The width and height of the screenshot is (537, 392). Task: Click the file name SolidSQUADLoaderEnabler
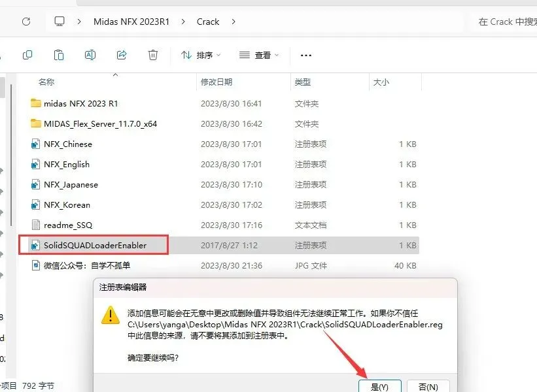(x=95, y=245)
